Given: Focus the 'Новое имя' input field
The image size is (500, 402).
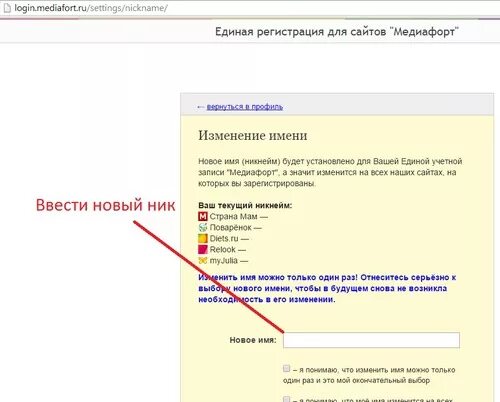Looking at the screenshot, I should (x=371, y=340).
